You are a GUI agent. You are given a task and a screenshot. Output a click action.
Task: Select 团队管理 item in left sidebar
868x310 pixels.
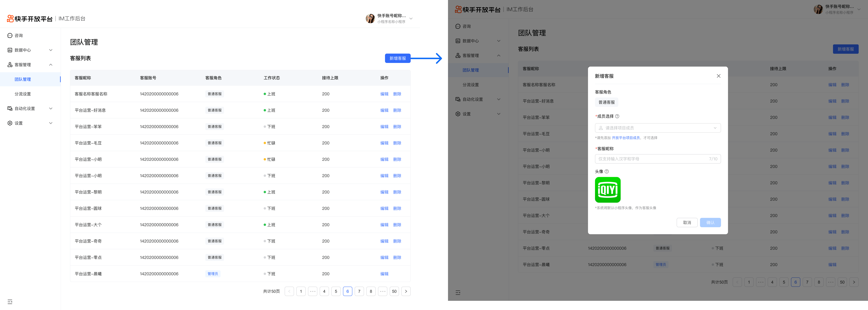(23, 79)
